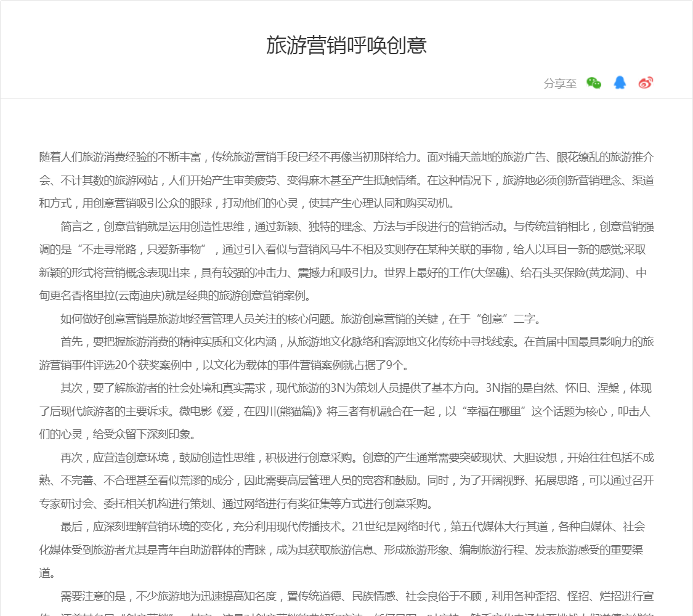Select the paragraph starting with "其次"
Viewport: 693px width, 616px height.
pos(346,411)
